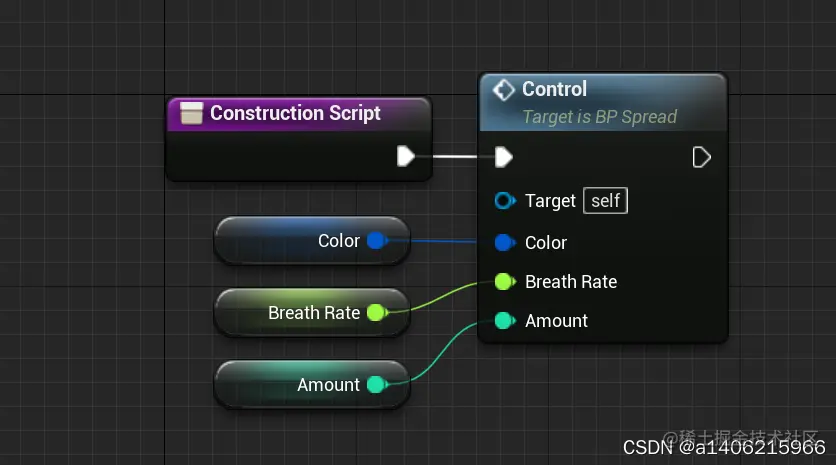Screen dimensions: 836x465
Task: Click Construction Script execution output pin
Action: click(x=405, y=156)
